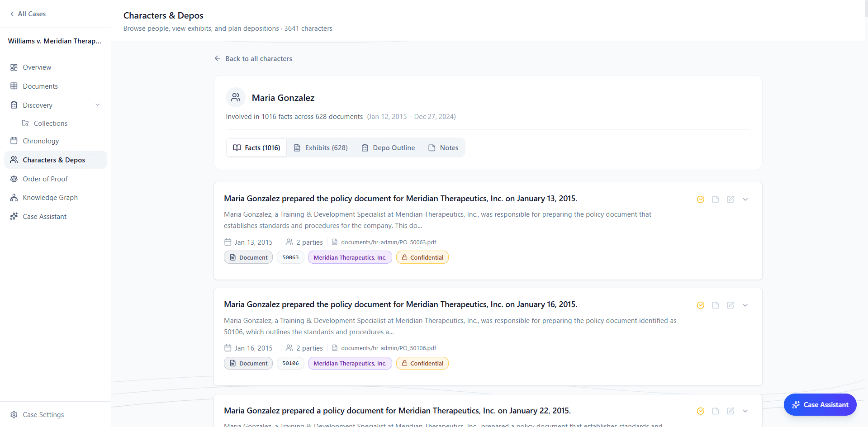The height and width of the screenshot is (427, 868).
Task: Open the floating Case Assistant button
Action: pos(820,405)
